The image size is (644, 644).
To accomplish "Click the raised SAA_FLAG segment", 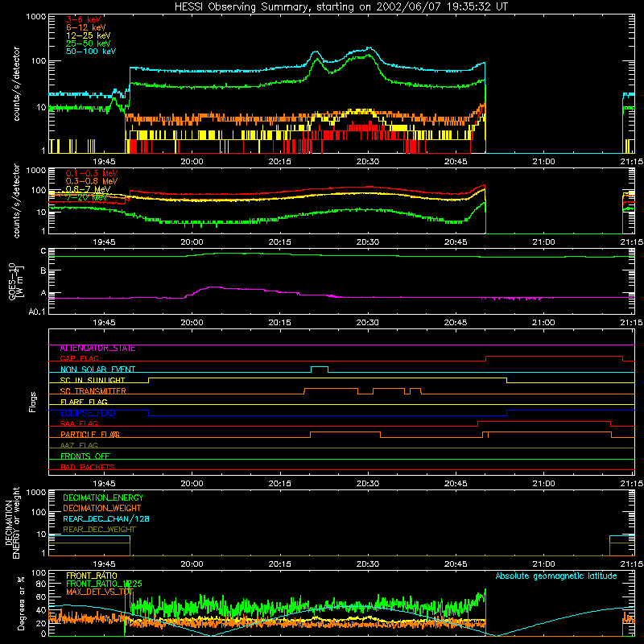I will [x=544, y=421].
